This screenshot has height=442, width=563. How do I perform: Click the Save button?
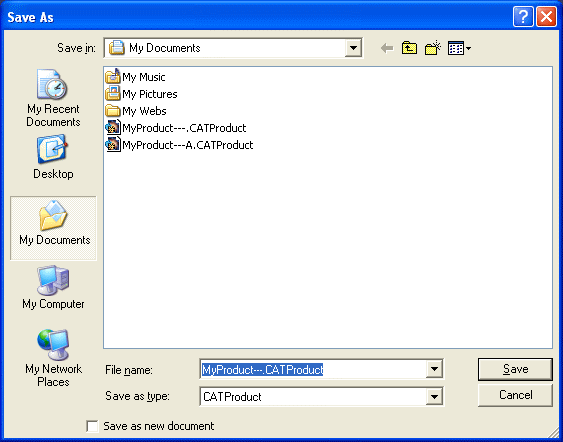515,369
